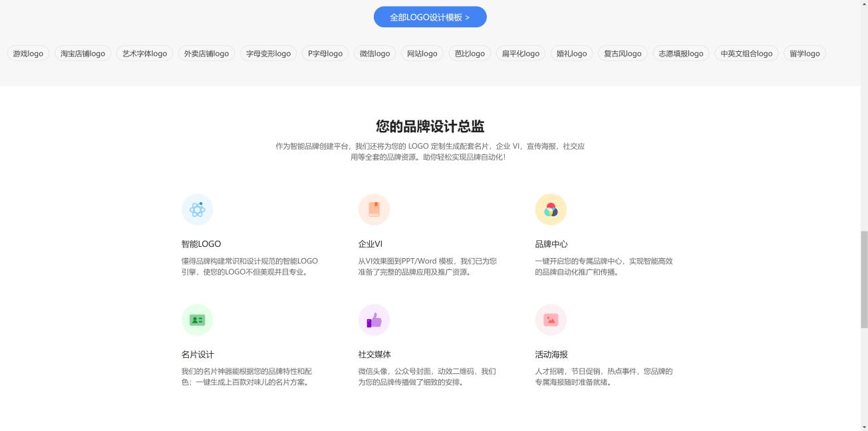Click the 社交媒体 heading
868x431 pixels.
pos(374,355)
